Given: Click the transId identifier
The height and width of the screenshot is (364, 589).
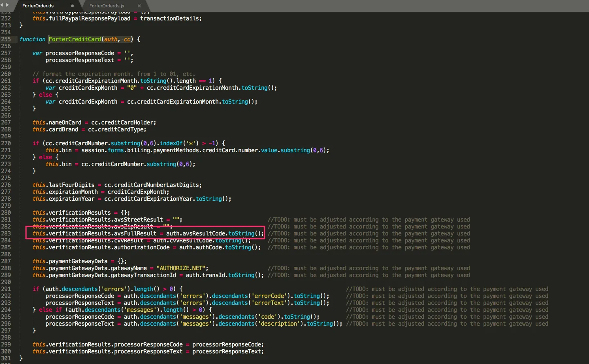Looking at the screenshot, I should pyautogui.click(x=213, y=275).
